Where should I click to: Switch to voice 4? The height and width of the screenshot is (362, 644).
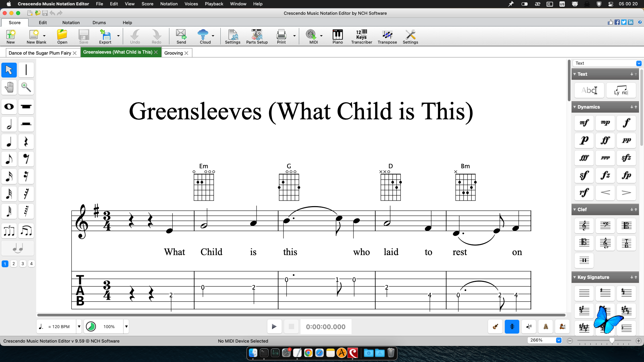point(32,264)
